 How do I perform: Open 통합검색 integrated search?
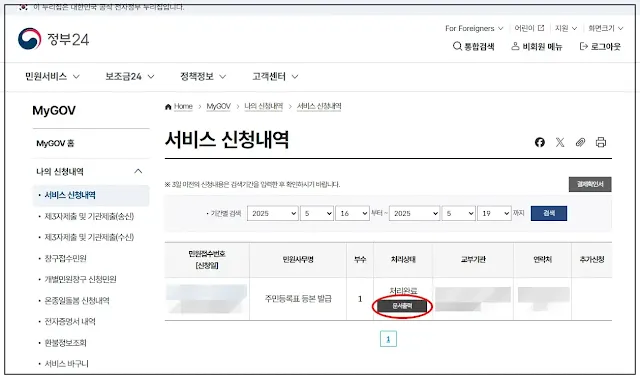(474, 47)
